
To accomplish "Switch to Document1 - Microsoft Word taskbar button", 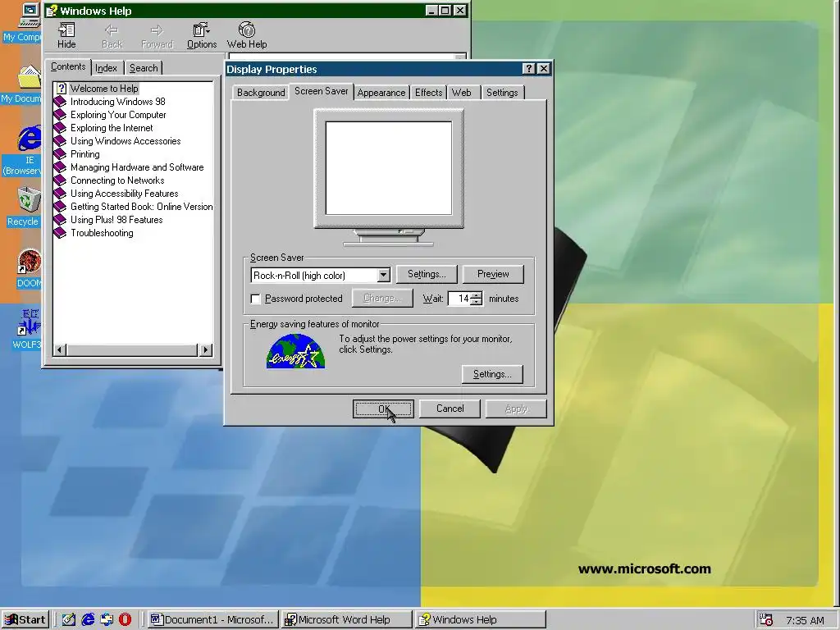I will tap(213, 620).
